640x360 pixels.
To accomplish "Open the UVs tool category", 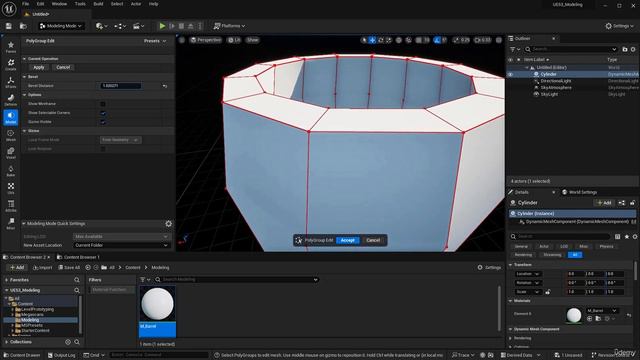I will [11, 188].
